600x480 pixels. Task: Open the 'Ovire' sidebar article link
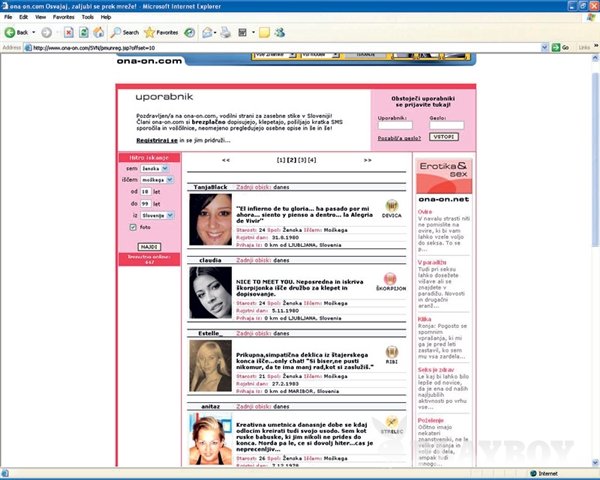(x=425, y=212)
